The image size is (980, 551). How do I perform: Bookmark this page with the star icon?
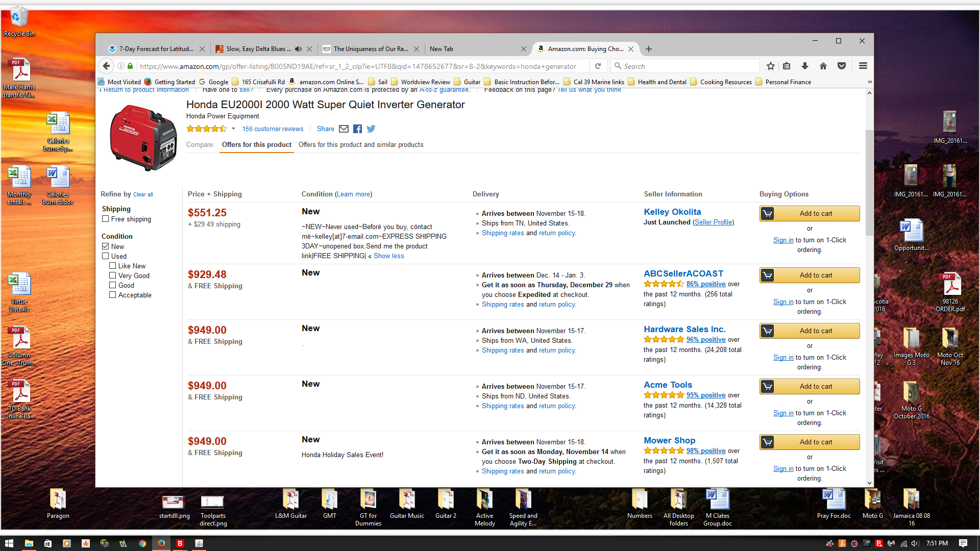771,66
